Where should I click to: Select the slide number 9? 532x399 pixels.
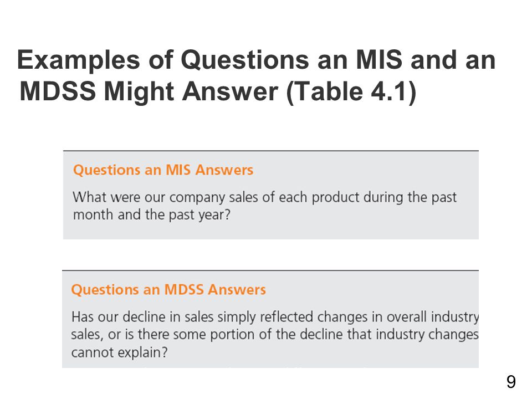click(x=511, y=382)
